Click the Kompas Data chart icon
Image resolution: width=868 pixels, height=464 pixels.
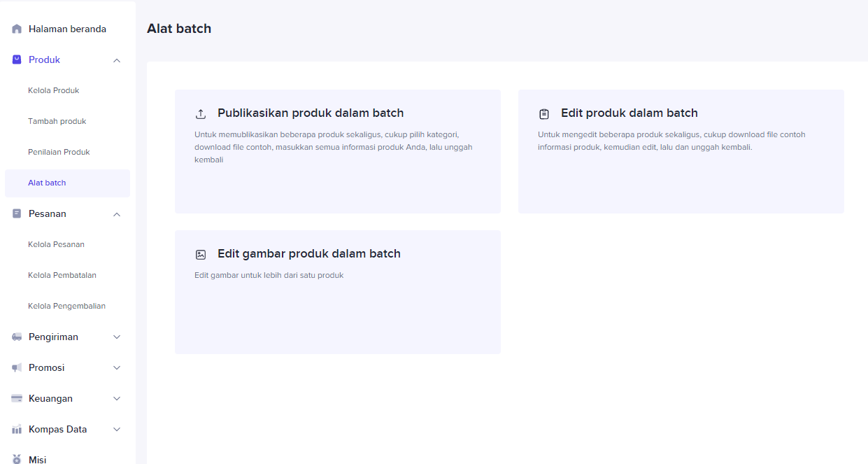tap(17, 430)
